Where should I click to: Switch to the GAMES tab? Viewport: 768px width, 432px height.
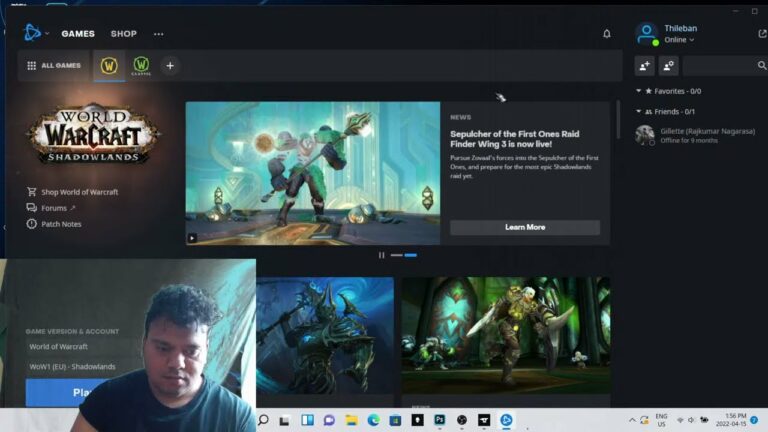coord(78,34)
